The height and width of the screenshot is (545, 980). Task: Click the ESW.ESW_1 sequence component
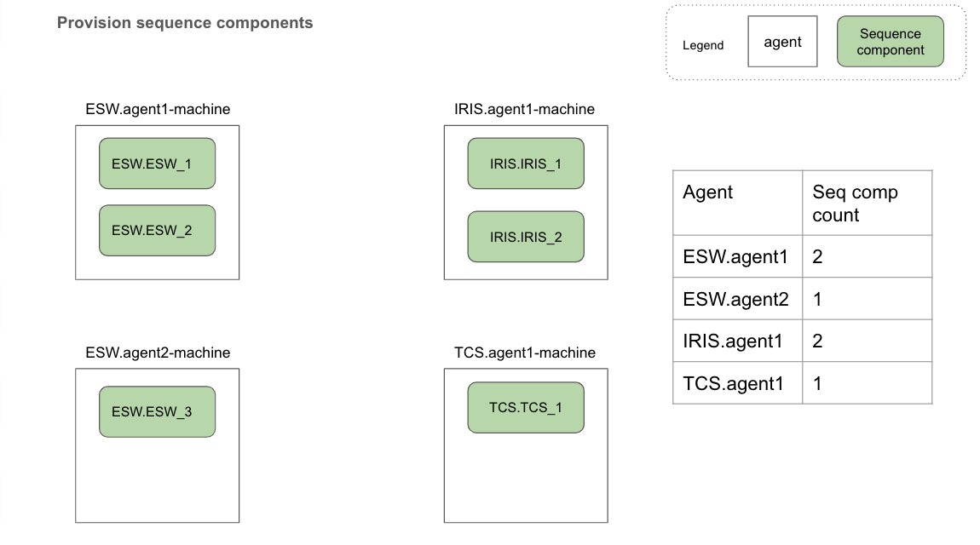(x=157, y=163)
